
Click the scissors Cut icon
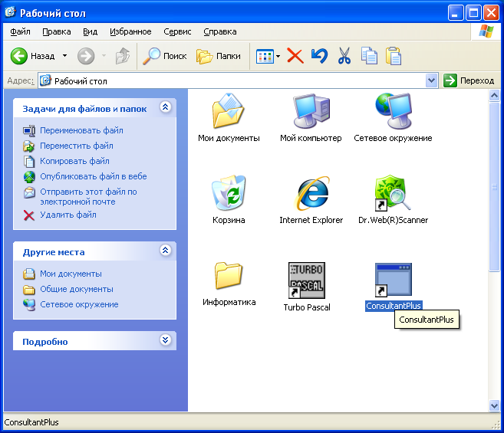[x=344, y=56]
